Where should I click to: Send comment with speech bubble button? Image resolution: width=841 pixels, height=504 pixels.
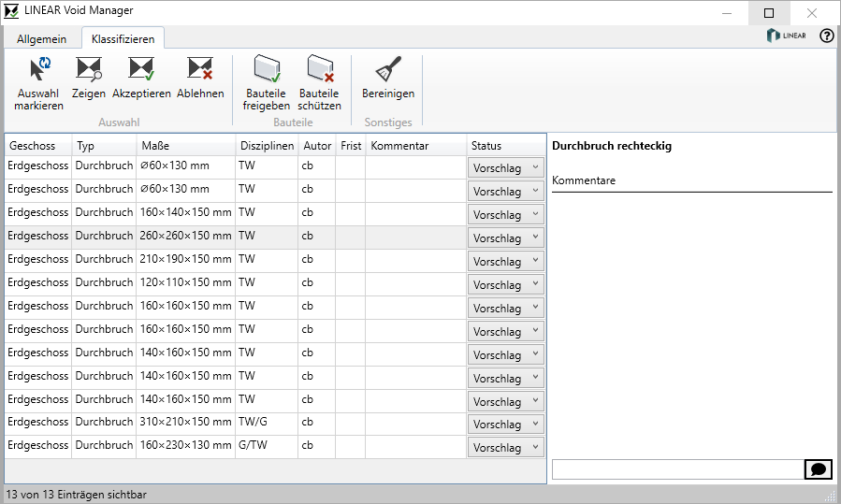pyautogui.click(x=819, y=469)
